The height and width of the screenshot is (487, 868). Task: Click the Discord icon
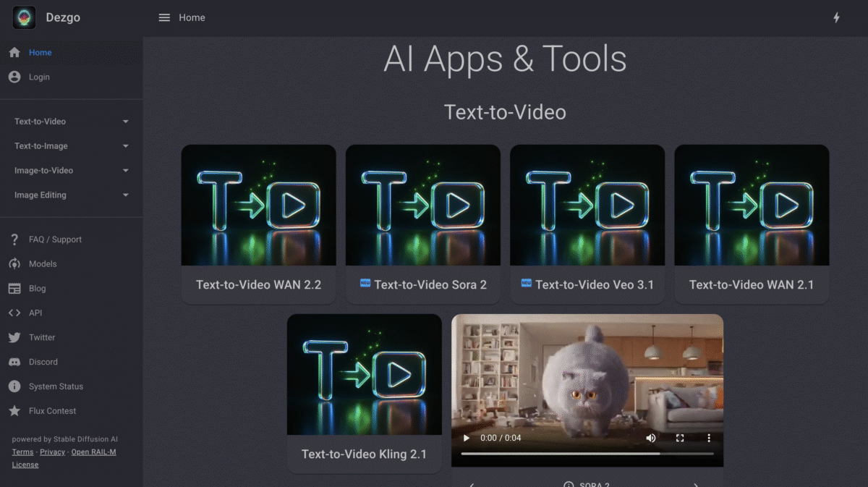pyautogui.click(x=14, y=362)
